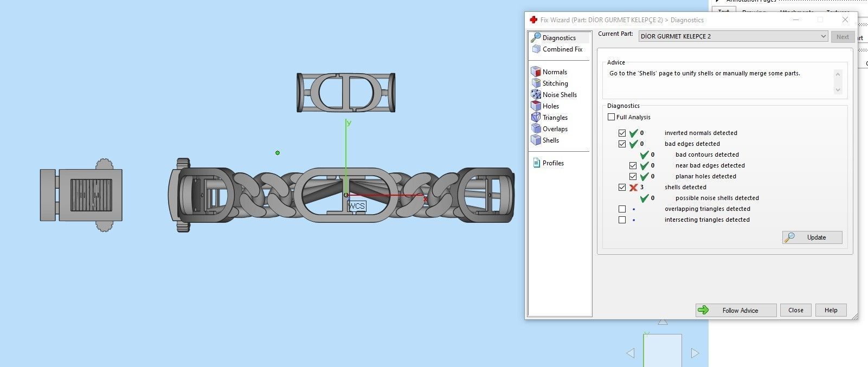
Task: Click Follow Advice button
Action: coord(736,310)
